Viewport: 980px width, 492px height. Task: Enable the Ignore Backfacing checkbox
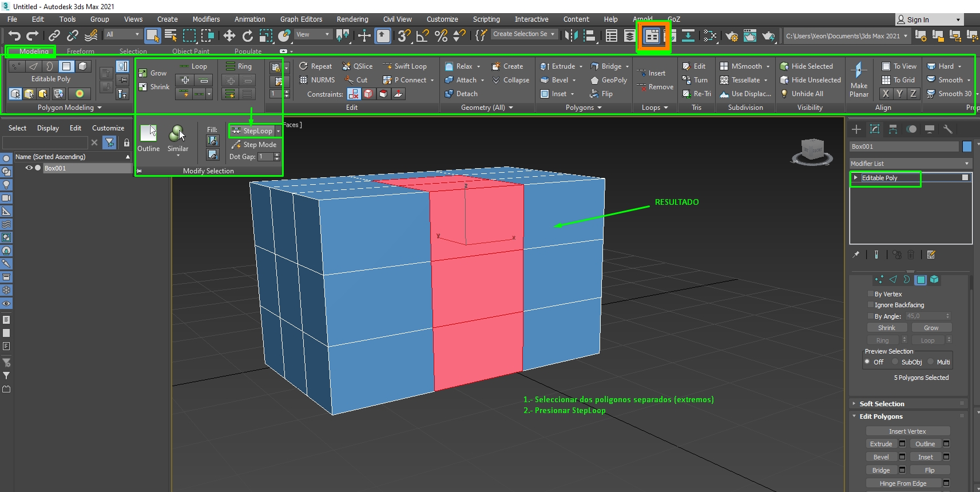point(871,305)
